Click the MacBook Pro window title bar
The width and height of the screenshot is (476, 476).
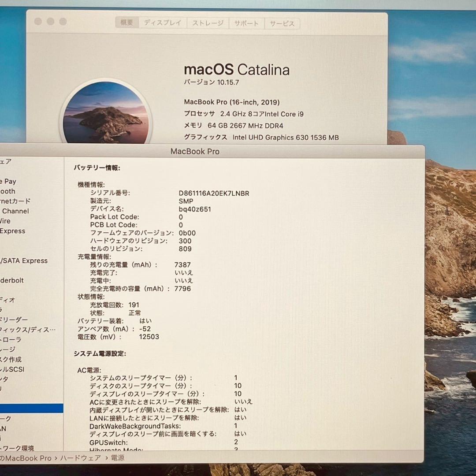(195, 151)
